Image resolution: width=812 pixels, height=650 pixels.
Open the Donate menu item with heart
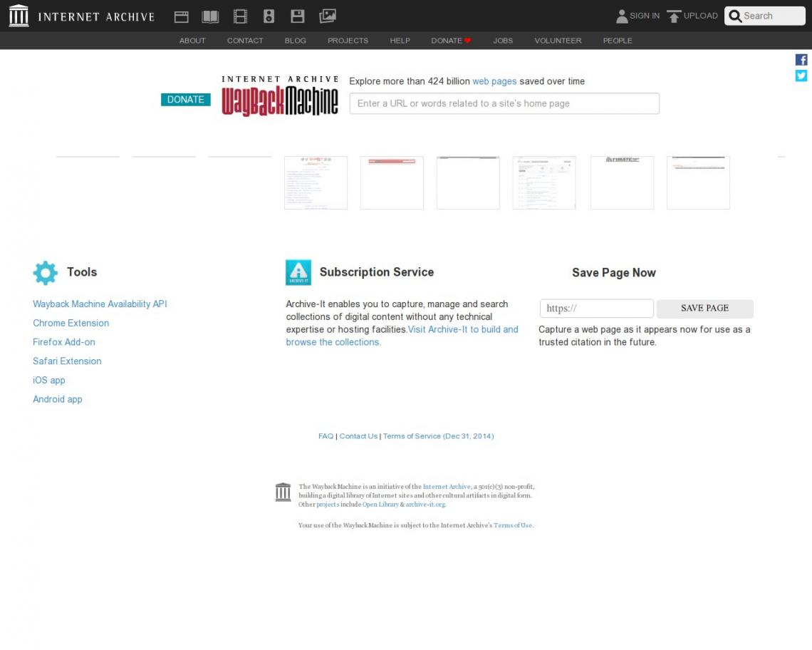[x=451, y=41]
